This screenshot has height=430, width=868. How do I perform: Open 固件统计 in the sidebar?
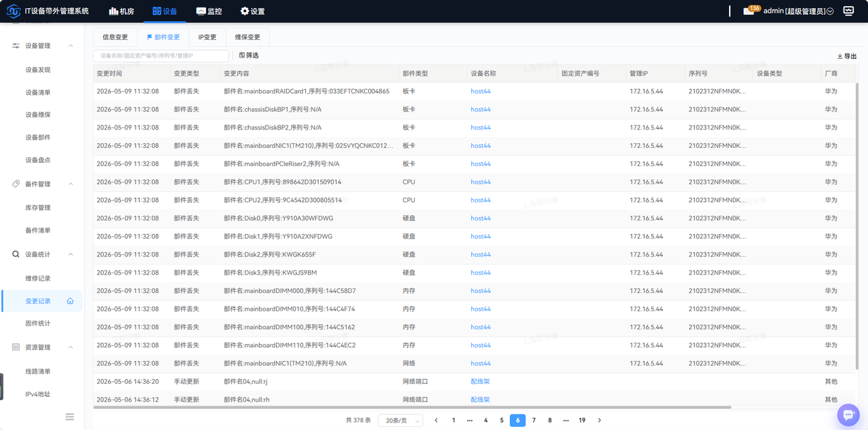coord(38,324)
